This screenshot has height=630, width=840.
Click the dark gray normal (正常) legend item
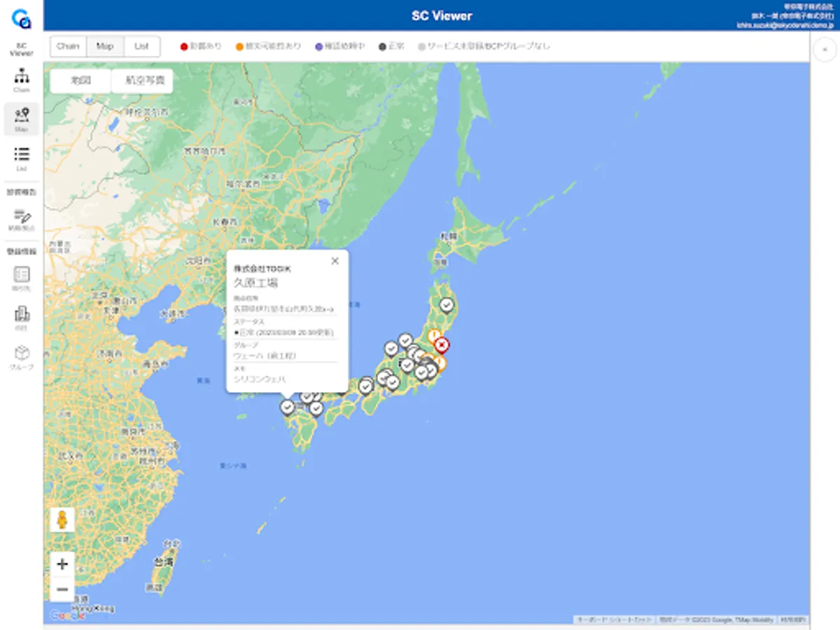pyautogui.click(x=392, y=47)
